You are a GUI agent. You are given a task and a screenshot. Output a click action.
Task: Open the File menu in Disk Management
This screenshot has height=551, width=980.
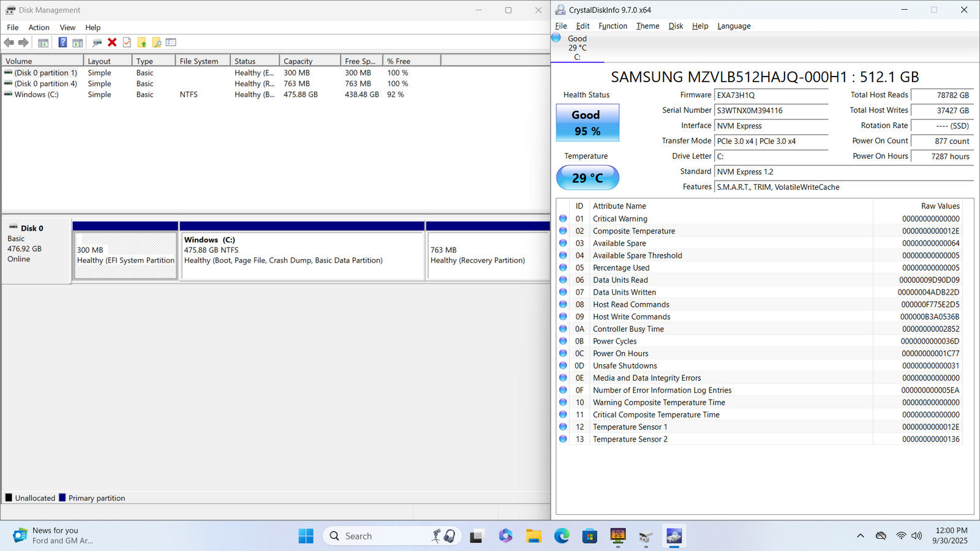13,28
